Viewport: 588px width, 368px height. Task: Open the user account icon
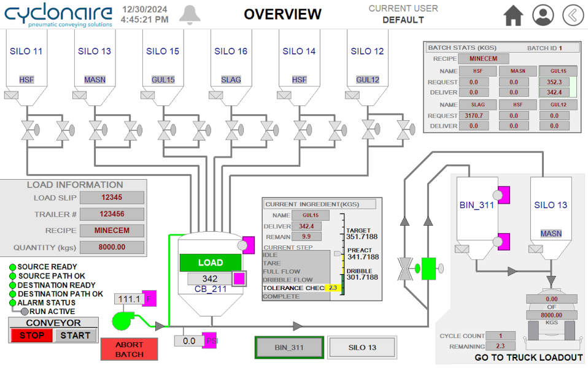coord(543,15)
